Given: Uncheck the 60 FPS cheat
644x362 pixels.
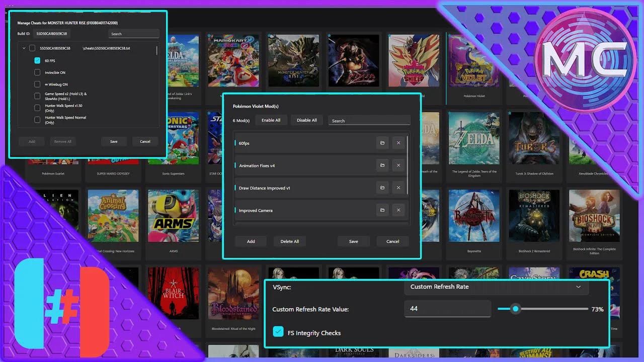Looking at the screenshot, I should tap(37, 60).
